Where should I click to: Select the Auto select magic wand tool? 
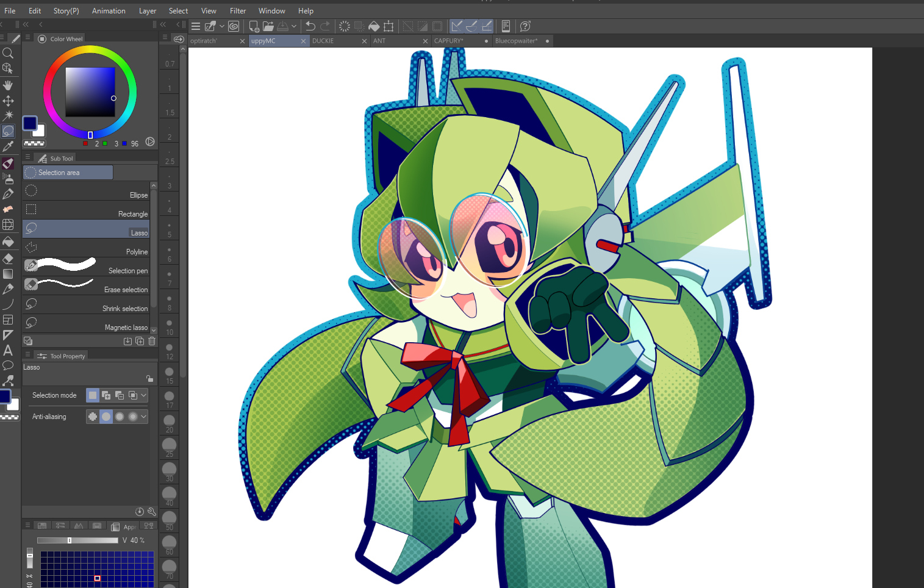[x=8, y=115]
